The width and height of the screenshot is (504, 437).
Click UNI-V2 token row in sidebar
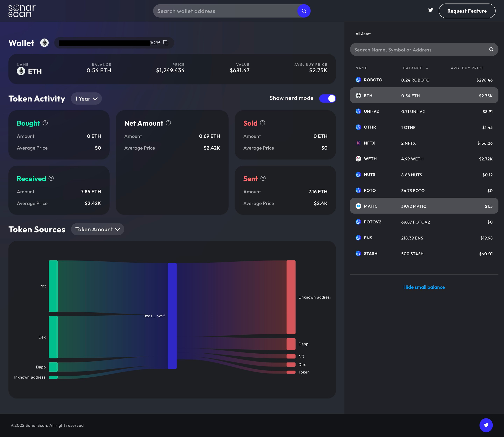click(x=424, y=111)
